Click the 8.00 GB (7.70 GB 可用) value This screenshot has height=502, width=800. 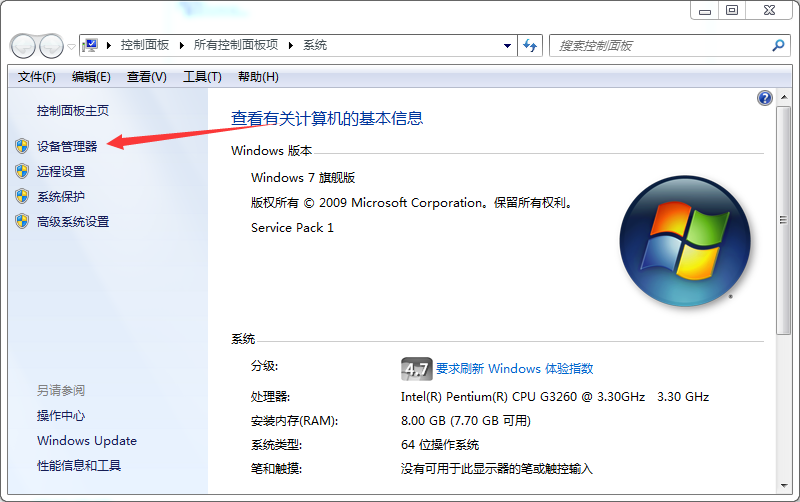(466, 421)
